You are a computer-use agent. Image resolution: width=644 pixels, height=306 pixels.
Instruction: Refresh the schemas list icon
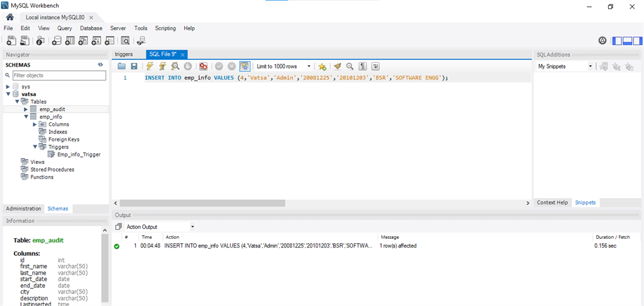pos(100,65)
